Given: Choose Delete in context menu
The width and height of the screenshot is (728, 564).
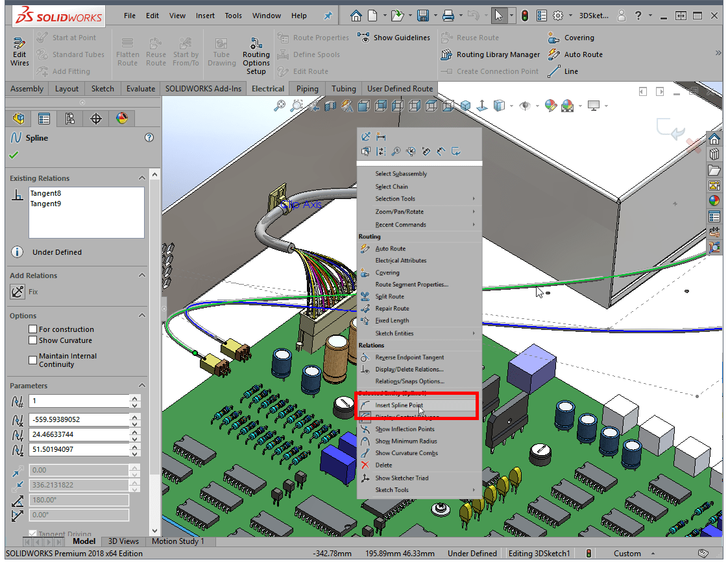Looking at the screenshot, I should point(420,465).
